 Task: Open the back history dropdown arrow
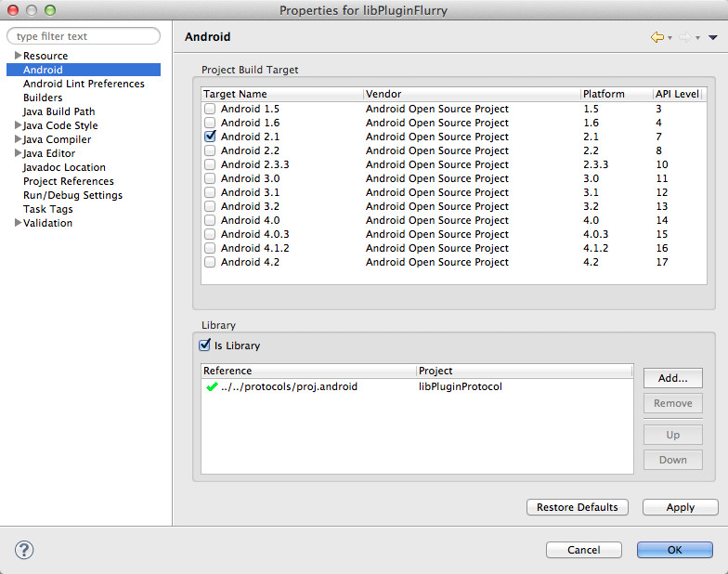pos(670,38)
